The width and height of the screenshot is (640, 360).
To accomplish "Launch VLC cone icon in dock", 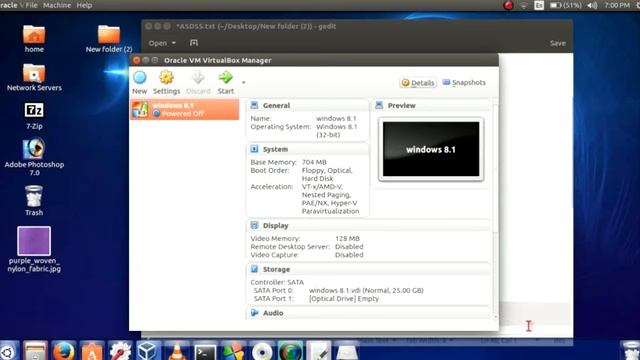I will click(x=176, y=351).
